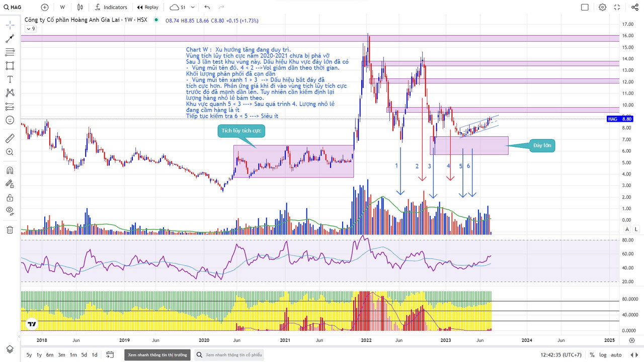The image size is (644, 362).
Task: Open the go to date calendar icon
Action: [x=110, y=355]
